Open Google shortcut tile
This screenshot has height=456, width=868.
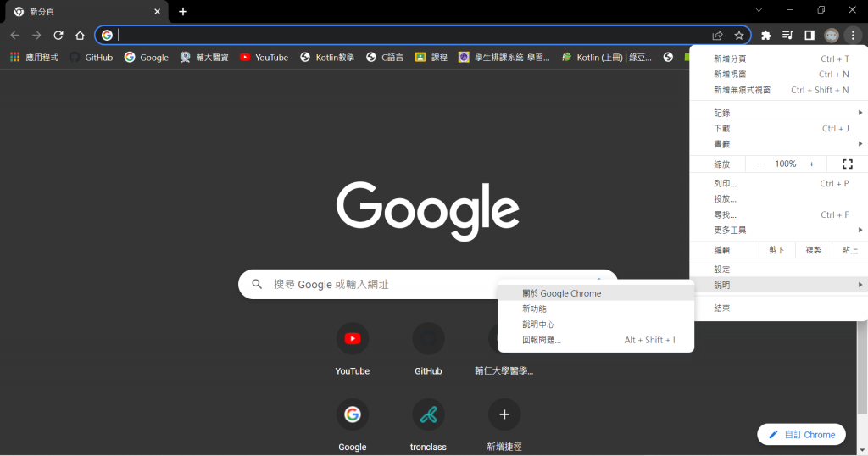352,425
